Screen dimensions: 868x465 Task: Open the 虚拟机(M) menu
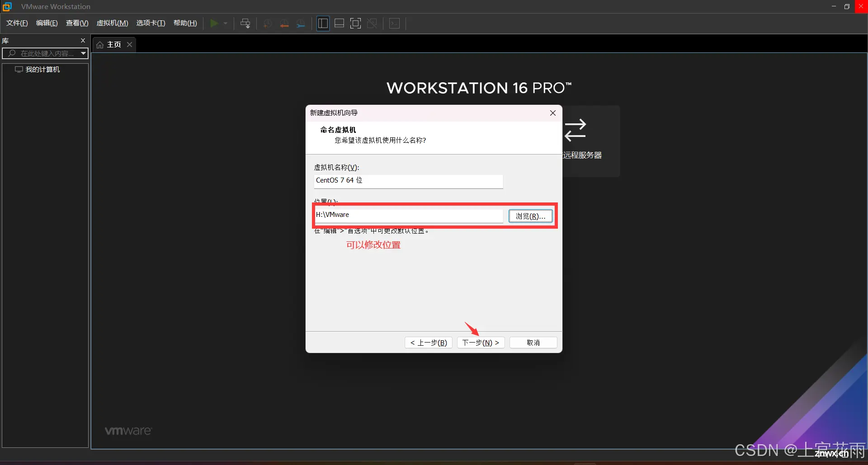point(113,23)
